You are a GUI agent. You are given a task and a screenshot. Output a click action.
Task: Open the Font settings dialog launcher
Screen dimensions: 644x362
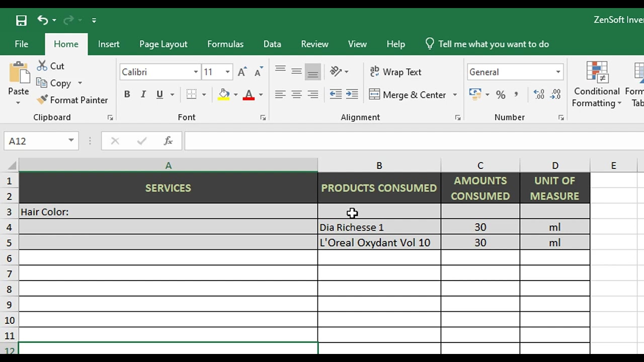(263, 118)
